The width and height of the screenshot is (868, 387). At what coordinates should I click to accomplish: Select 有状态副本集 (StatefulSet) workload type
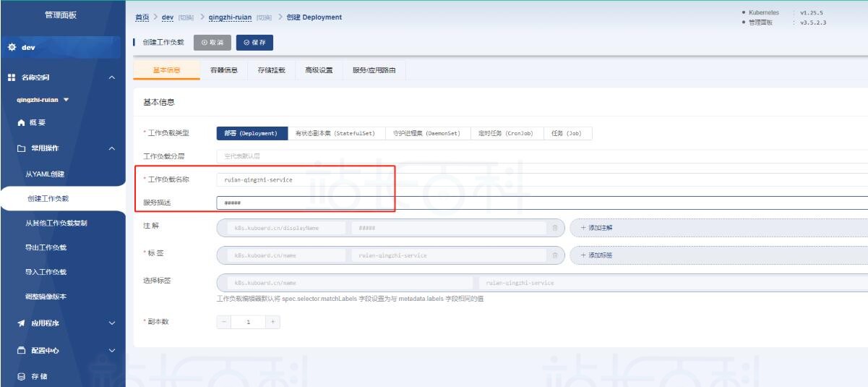(x=335, y=134)
